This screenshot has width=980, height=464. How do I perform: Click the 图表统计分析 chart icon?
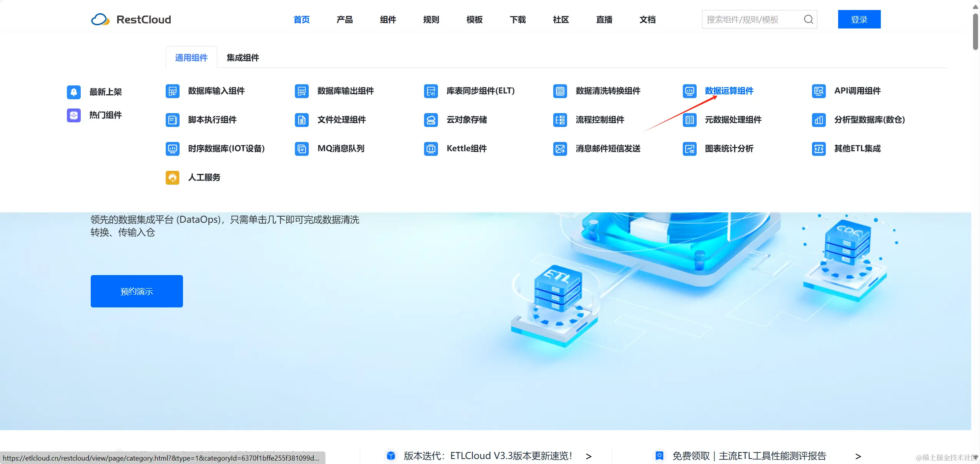[689, 149]
